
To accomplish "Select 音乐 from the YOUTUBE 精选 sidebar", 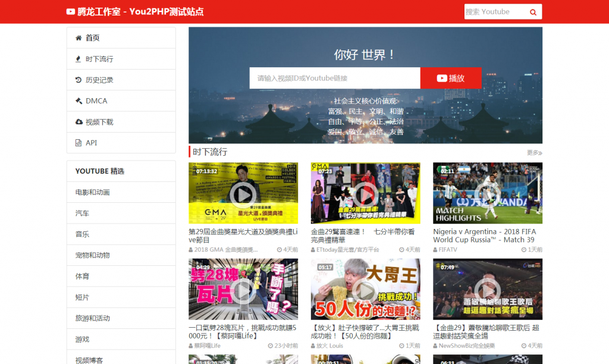I will [81, 234].
